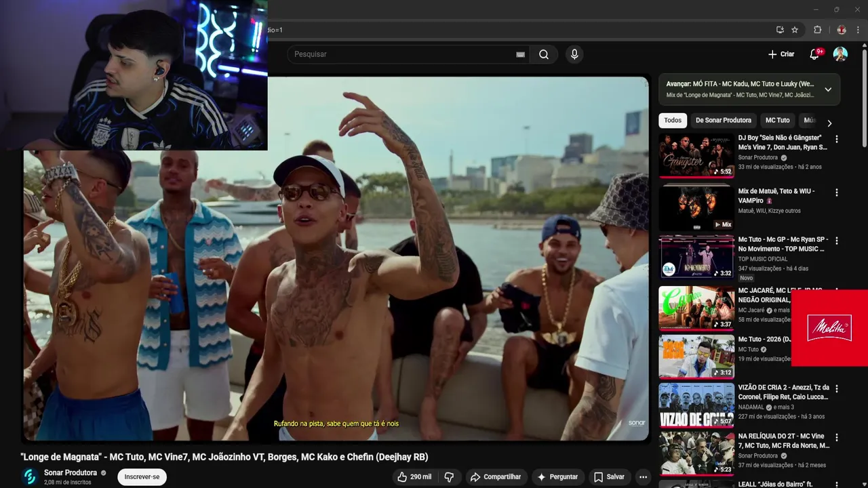The image size is (868, 488).
Task: Open the VIZÃO DE CRIA 2 thumbnail
Action: [x=696, y=405]
